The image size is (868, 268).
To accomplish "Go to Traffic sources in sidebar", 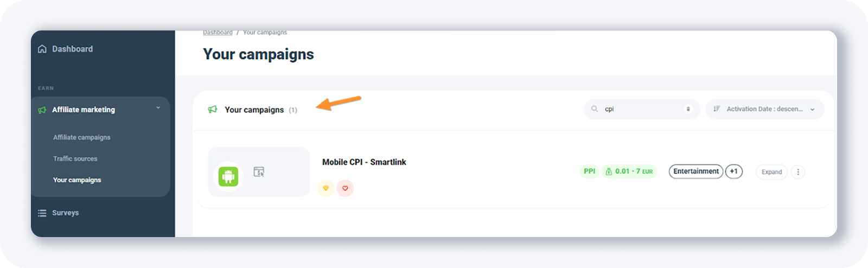I will tap(75, 159).
